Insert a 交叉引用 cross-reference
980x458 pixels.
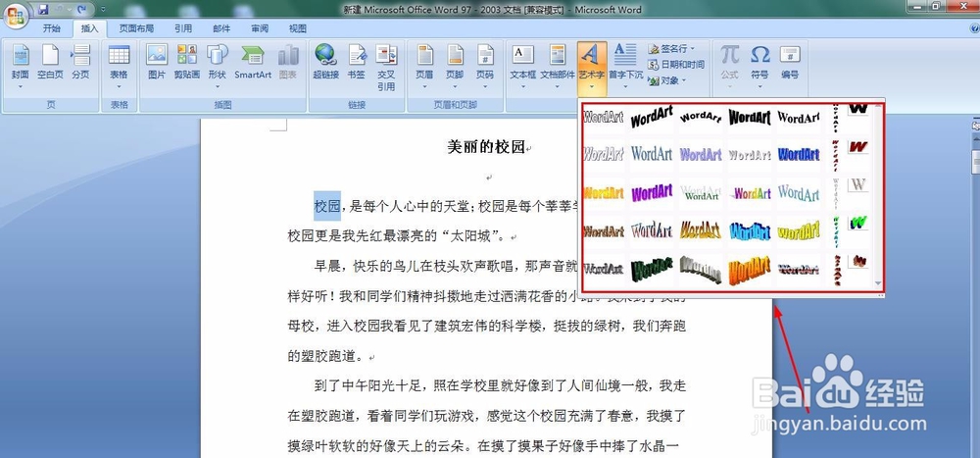[386, 68]
